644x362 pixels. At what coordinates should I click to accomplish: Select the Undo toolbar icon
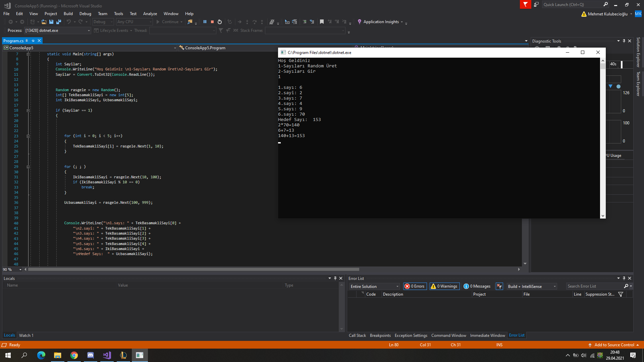click(69, 22)
